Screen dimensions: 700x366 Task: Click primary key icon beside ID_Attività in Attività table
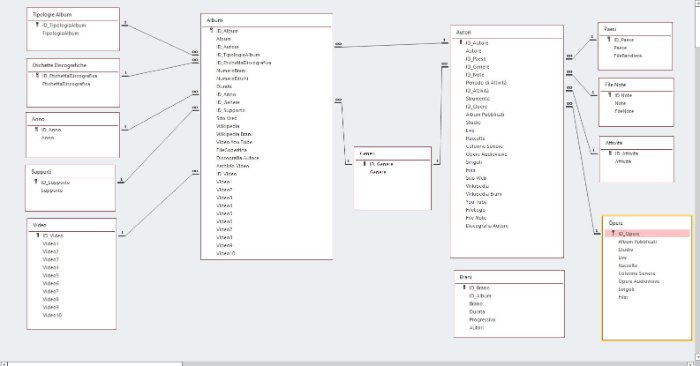610,153
